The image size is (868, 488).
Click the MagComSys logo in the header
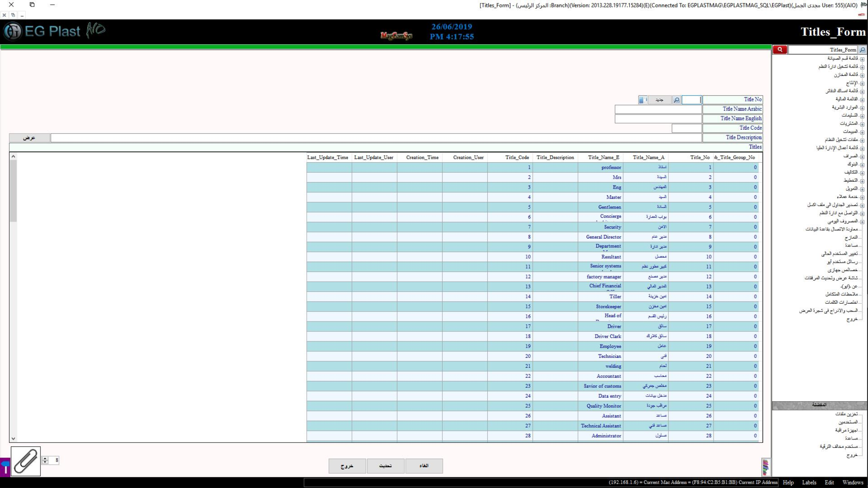396,36
